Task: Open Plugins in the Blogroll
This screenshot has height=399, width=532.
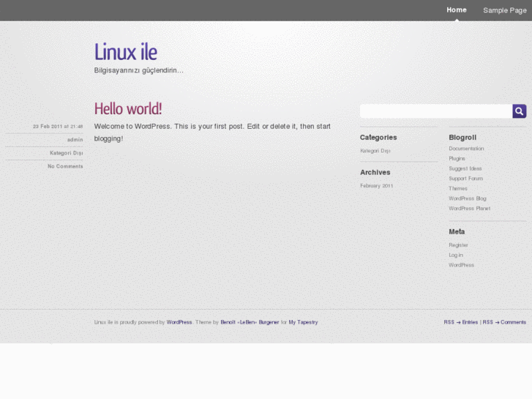Action: (457, 159)
